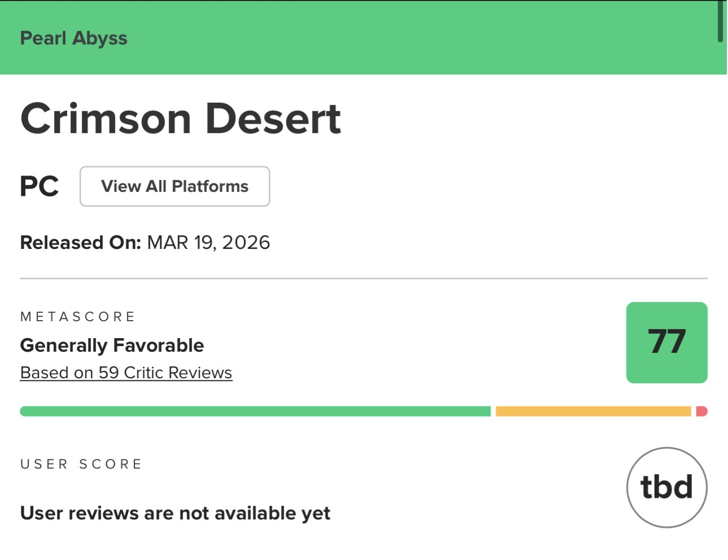Click the yellow mixed reviews bar segment
This screenshot has height=560, width=728.
(593, 412)
